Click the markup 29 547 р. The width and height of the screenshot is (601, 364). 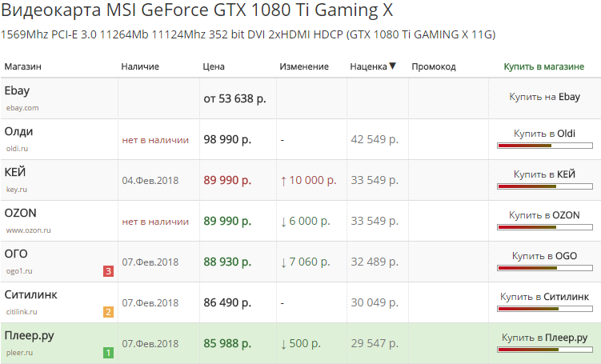coord(375,344)
